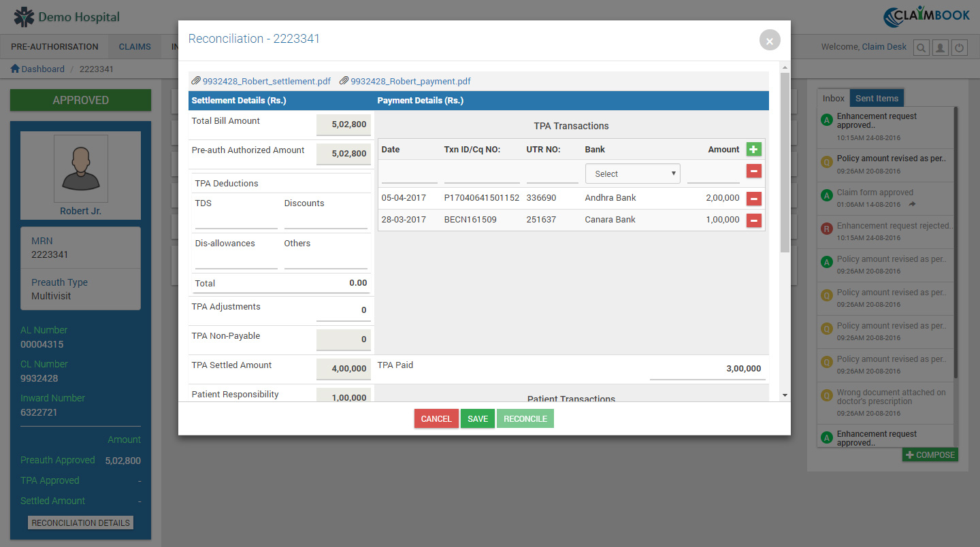Viewport: 980px width, 547px height.
Task: Remove the Andhra Bank transaction row
Action: (753, 199)
